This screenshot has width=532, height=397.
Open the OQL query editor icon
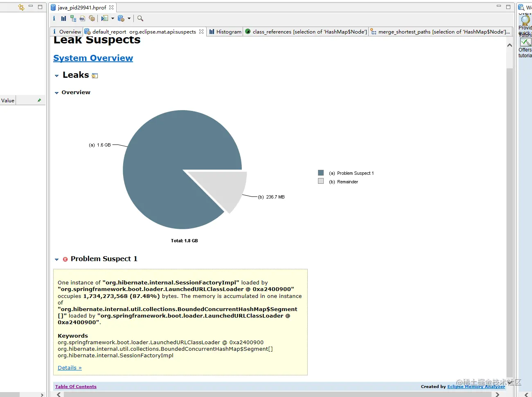(82, 18)
